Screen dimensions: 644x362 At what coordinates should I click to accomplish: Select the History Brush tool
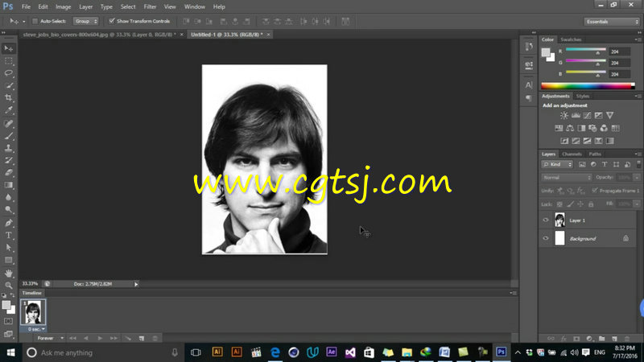pos(9,160)
